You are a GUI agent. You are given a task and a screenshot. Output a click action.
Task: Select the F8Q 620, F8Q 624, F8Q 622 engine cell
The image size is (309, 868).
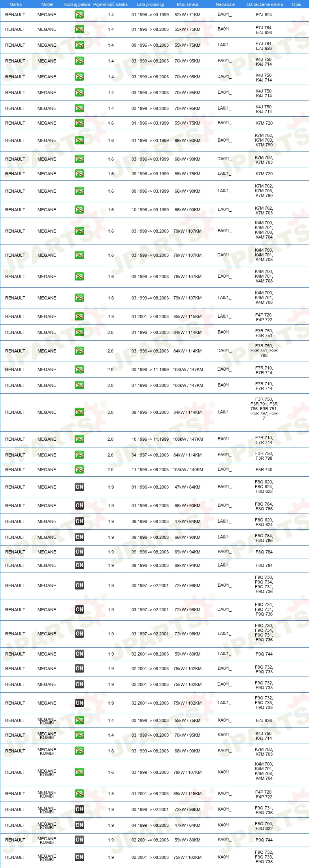pos(264,487)
